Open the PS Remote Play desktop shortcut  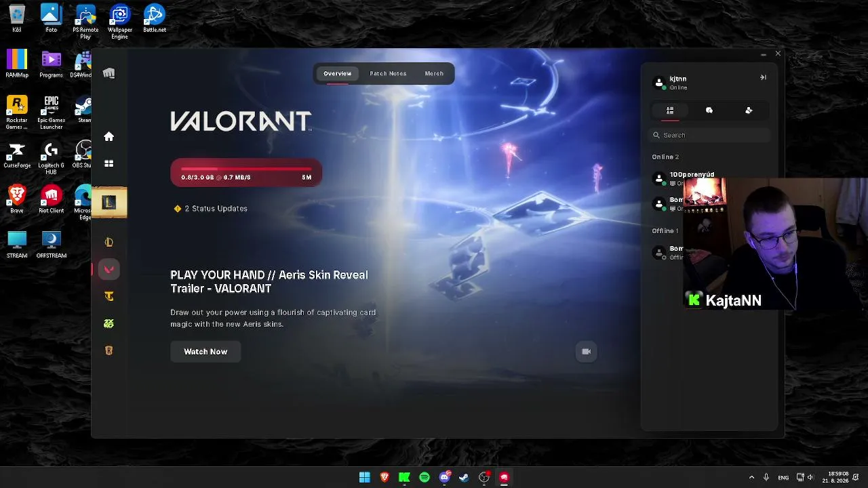85,22
